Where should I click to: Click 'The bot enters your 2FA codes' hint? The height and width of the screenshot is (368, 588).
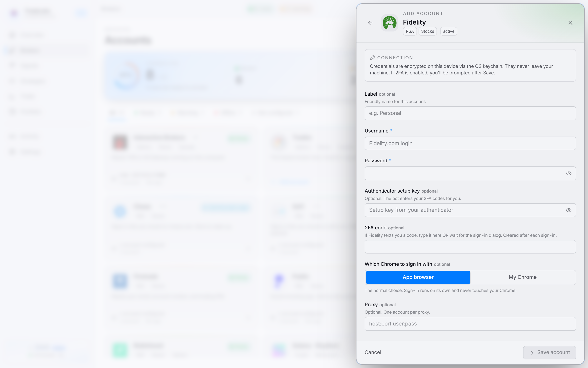413,199
